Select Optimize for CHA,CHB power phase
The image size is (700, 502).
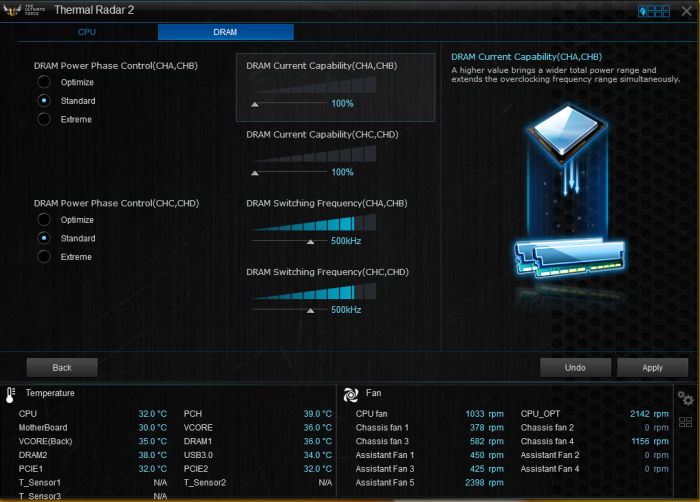[44, 82]
